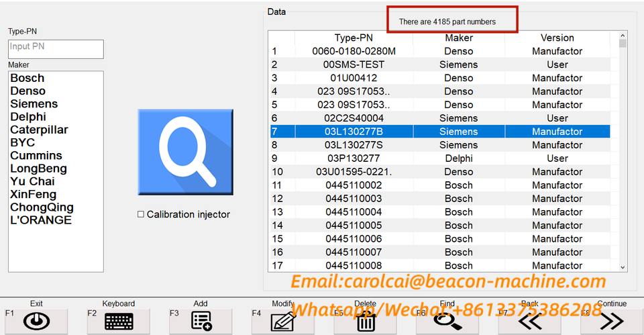The image size is (644, 335).
Task: Select row 0060-0180-0280M
Action: click(440, 52)
